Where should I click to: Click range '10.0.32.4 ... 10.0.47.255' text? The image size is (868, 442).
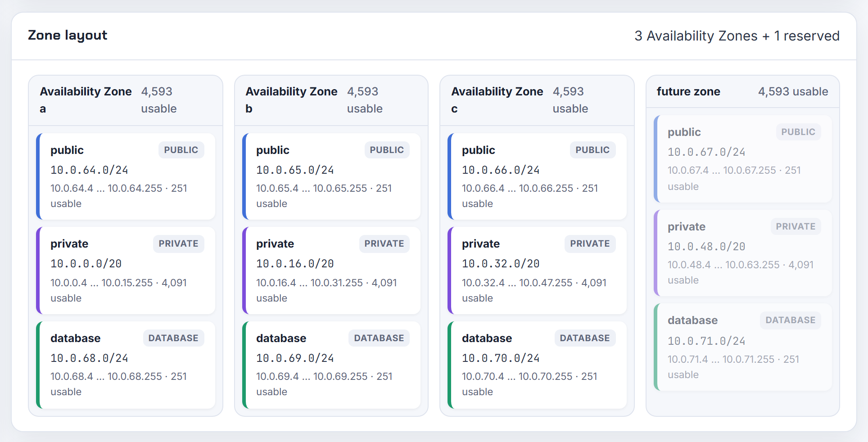click(517, 283)
